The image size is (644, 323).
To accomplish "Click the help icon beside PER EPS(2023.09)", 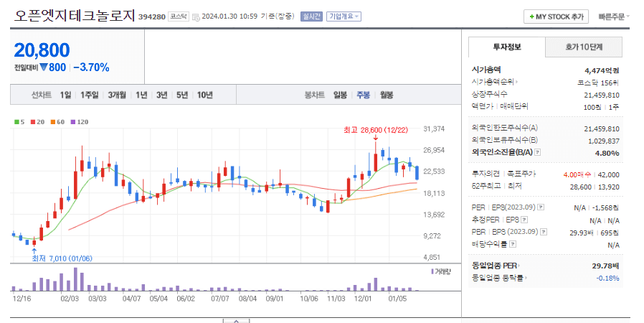I will 541,207.
